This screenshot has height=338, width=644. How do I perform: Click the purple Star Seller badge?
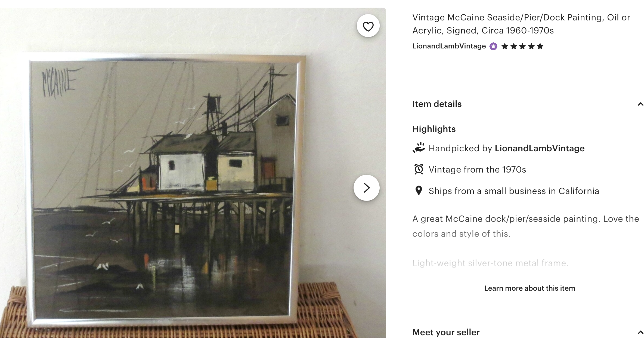pyautogui.click(x=493, y=47)
